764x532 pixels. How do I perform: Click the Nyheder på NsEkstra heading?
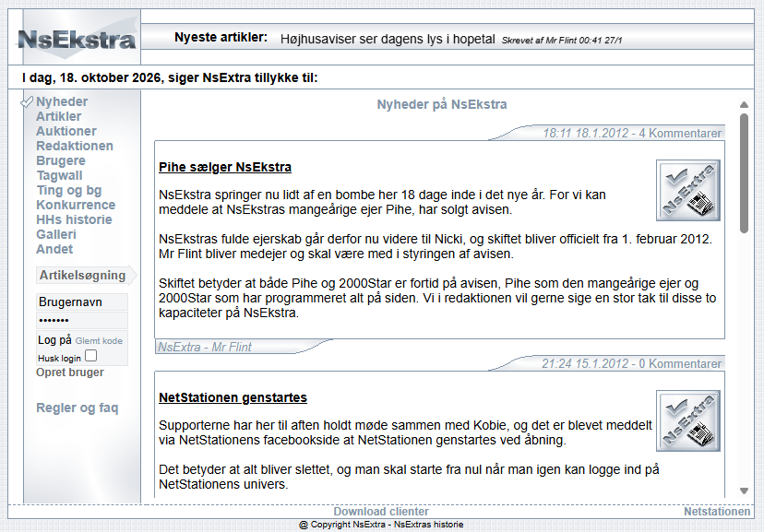coord(442,104)
